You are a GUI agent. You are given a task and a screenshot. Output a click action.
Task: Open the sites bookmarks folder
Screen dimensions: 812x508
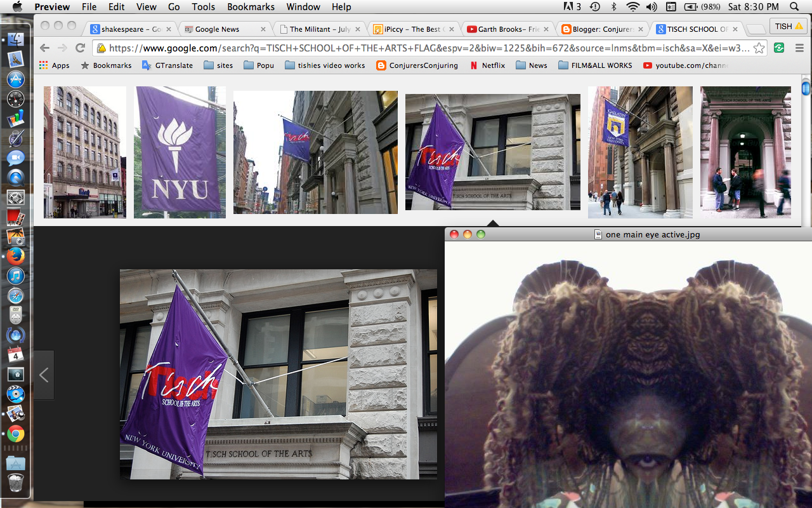pos(218,65)
